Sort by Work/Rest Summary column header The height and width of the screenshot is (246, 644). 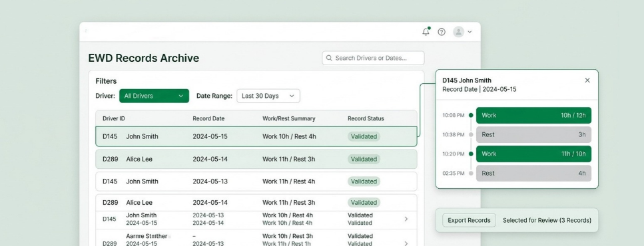289,118
